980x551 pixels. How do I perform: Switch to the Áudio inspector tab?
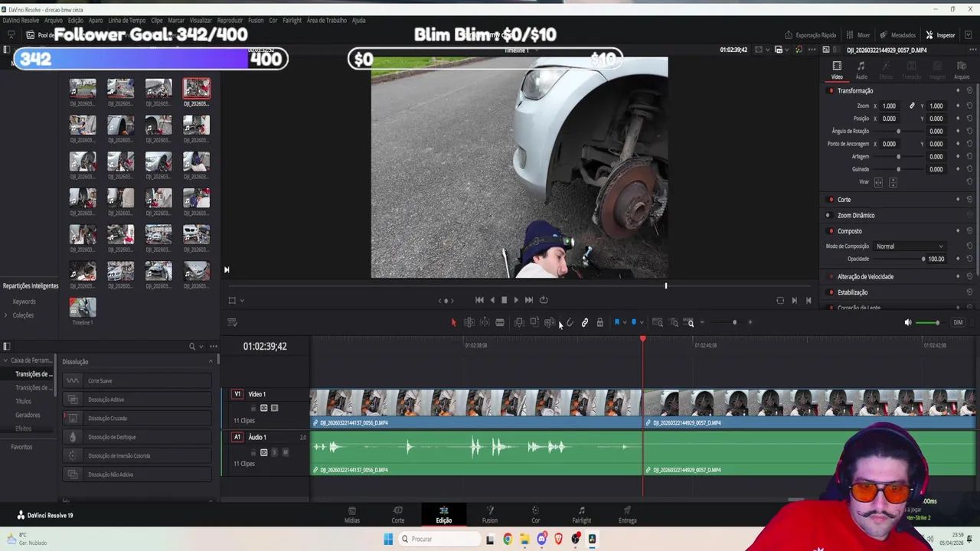click(x=861, y=70)
